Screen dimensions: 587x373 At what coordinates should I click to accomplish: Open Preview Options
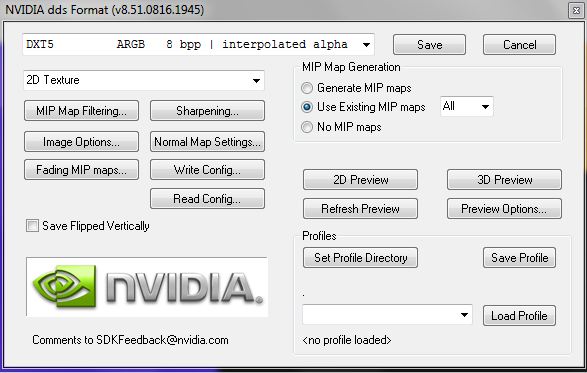tap(504, 209)
